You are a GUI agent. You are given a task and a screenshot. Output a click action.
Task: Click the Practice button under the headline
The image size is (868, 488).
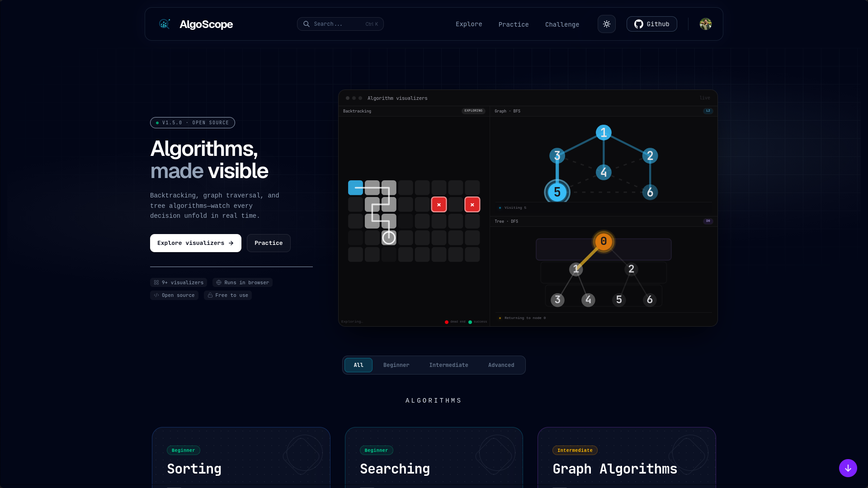[x=269, y=243]
